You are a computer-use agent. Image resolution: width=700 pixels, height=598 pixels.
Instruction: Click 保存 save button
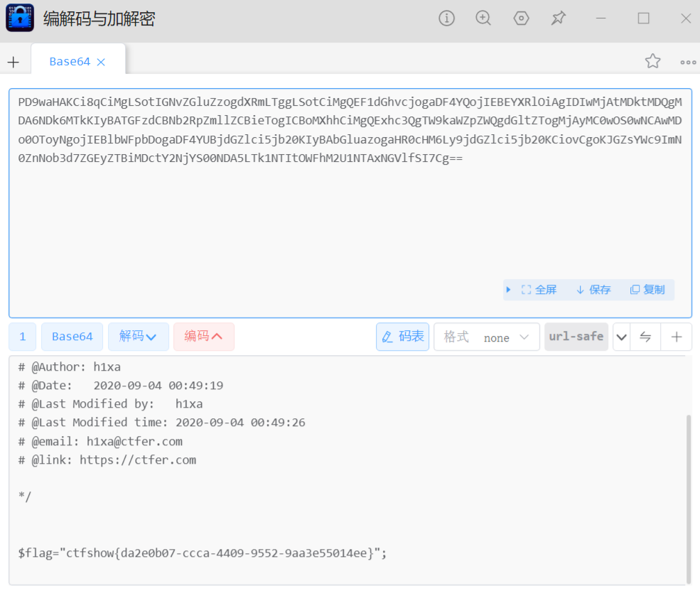click(593, 290)
